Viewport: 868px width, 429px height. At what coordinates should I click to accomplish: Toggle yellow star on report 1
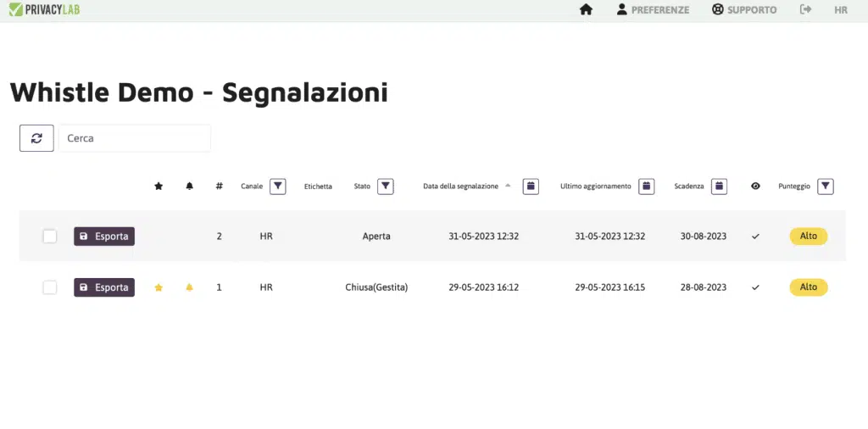(x=159, y=287)
